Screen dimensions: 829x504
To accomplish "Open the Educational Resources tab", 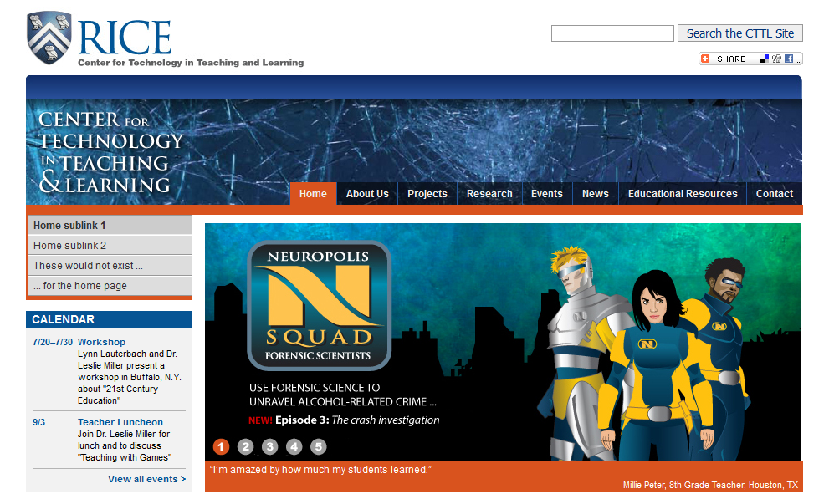I will (x=683, y=194).
